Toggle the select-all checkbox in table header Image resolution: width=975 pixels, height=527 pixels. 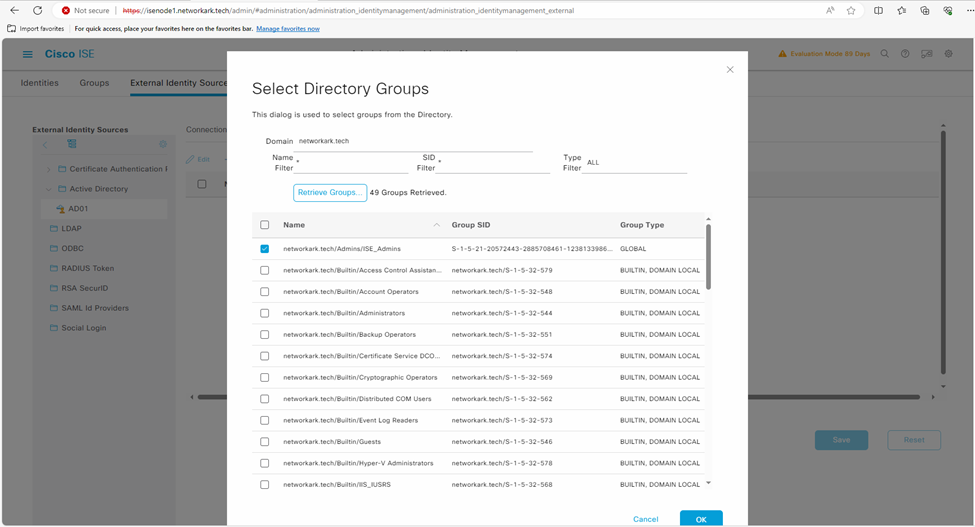pos(265,225)
